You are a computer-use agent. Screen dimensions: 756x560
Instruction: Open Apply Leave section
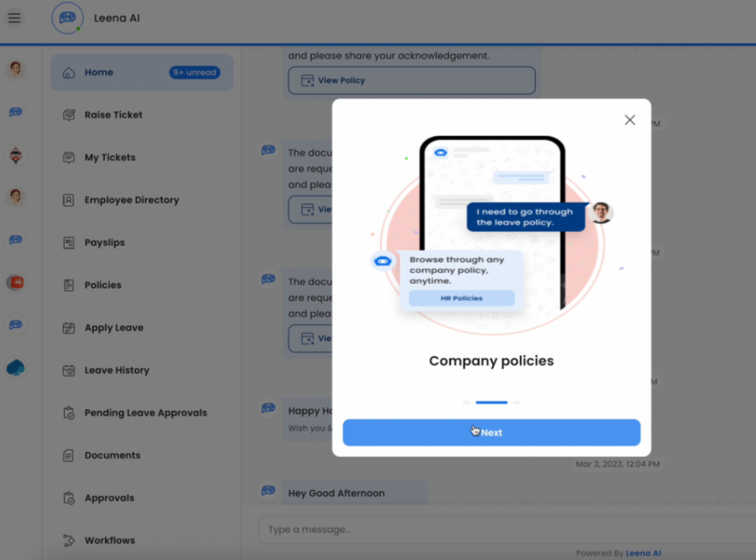[x=114, y=328]
